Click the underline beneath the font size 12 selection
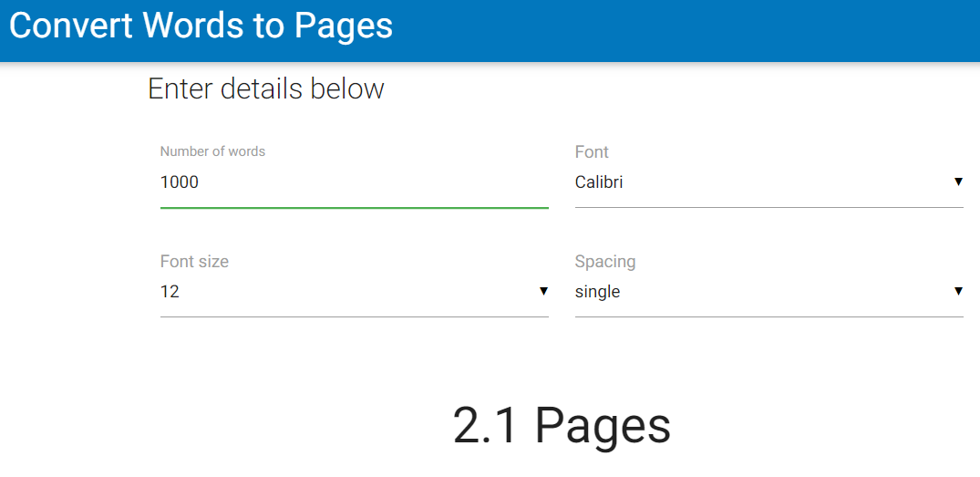980x477 pixels. [355, 316]
